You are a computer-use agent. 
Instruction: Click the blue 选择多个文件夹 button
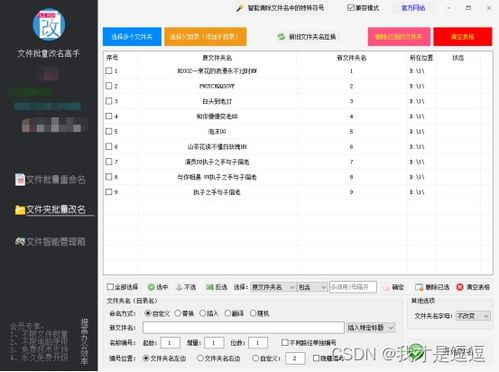tap(132, 36)
